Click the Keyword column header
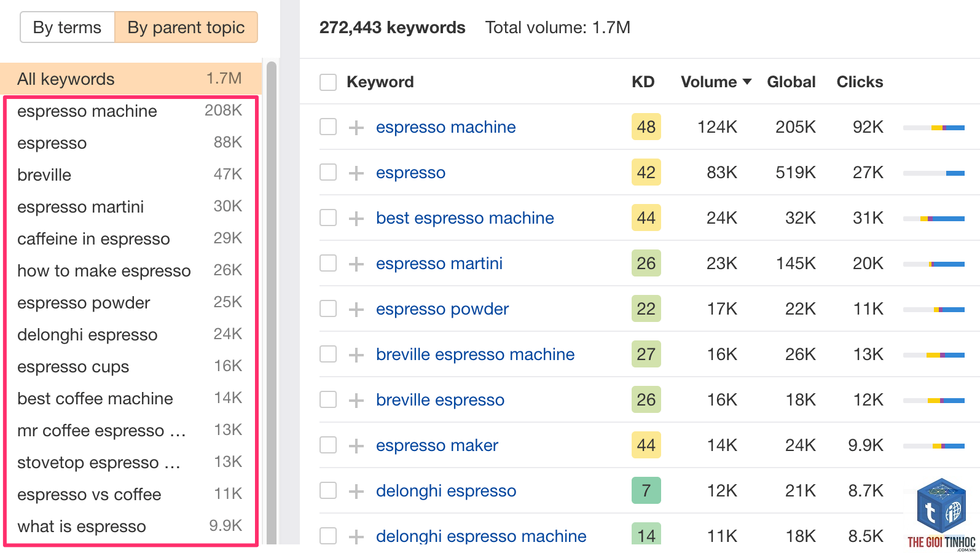The width and height of the screenshot is (980, 553). (380, 82)
